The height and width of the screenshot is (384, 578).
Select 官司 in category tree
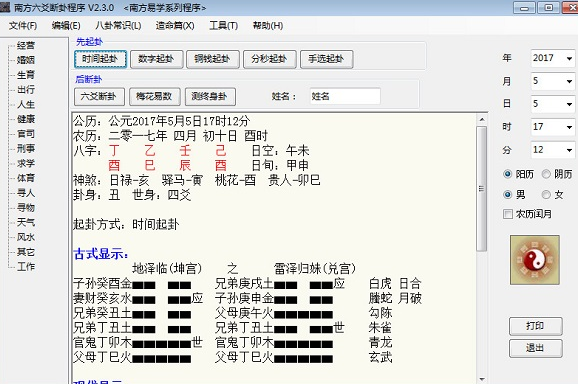pos(26,134)
